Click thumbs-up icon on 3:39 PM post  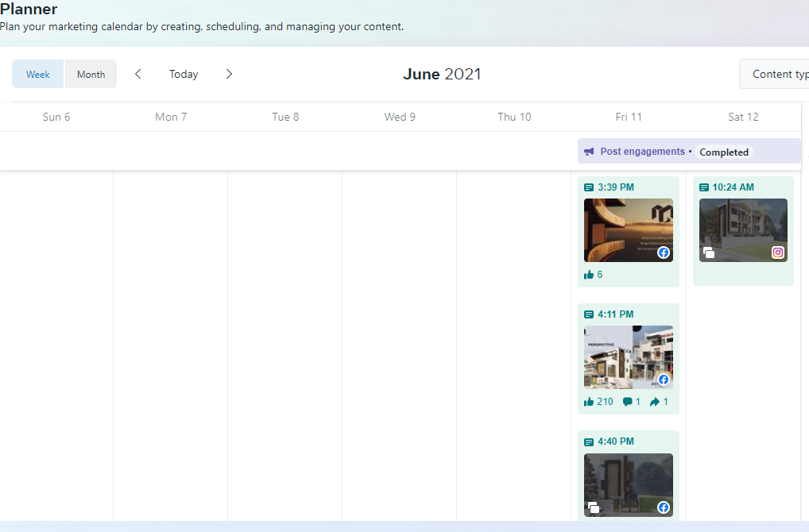[589, 275]
